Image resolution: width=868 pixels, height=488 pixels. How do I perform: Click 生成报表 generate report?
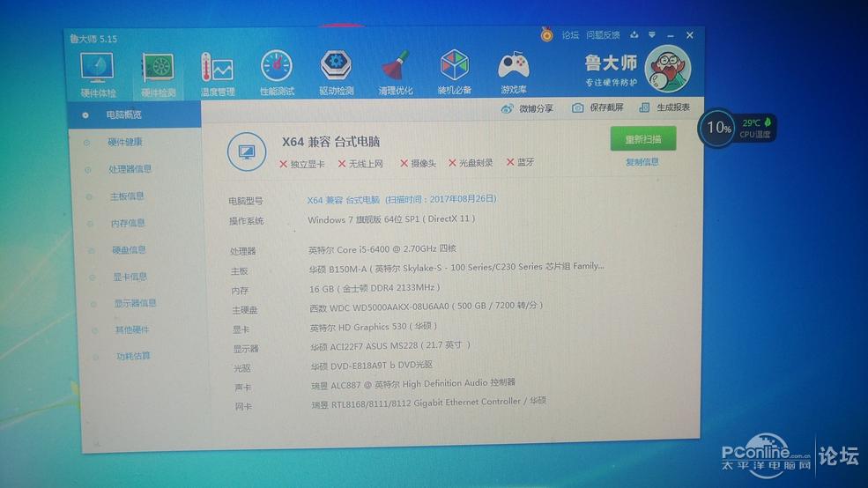(664, 107)
